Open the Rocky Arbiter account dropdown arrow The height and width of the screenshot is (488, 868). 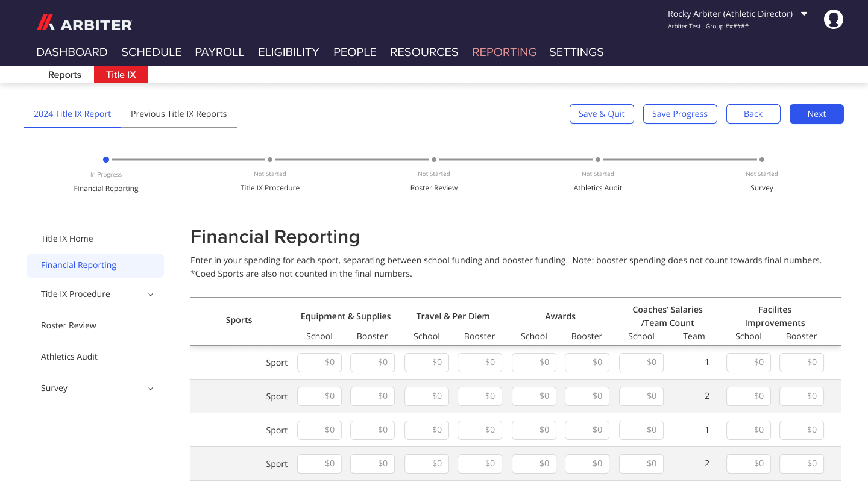point(804,13)
